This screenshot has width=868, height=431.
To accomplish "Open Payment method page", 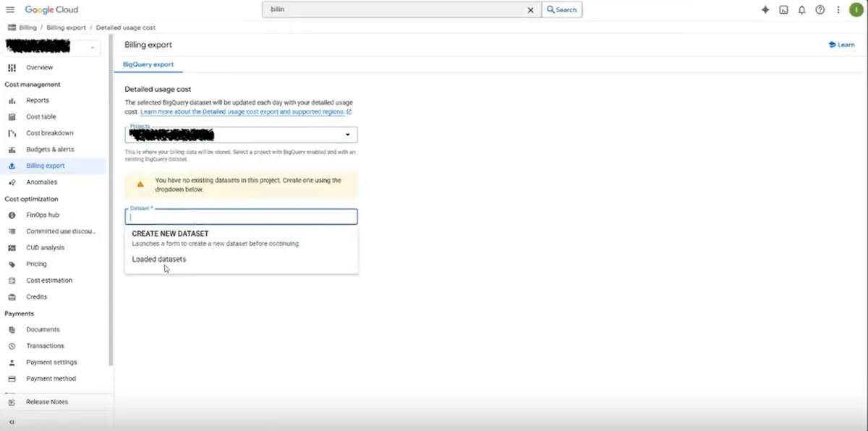I will (x=51, y=379).
